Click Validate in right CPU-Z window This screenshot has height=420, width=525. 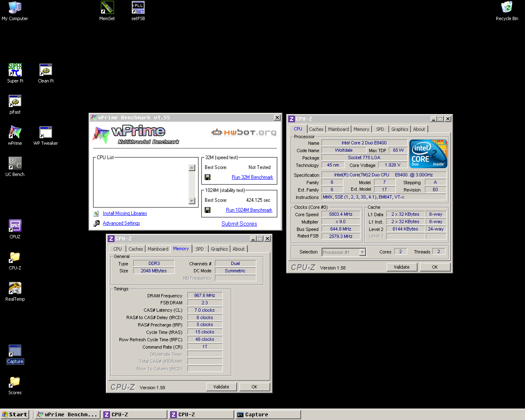coord(402,267)
